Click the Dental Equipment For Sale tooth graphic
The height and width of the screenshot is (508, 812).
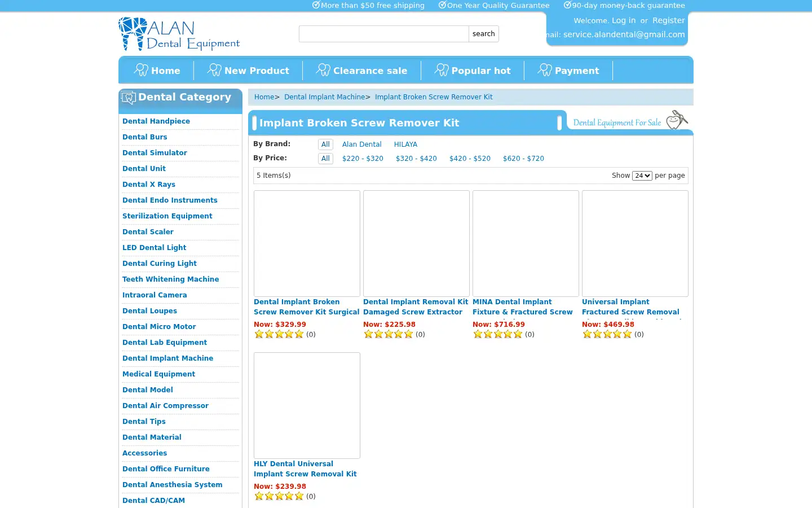click(x=677, y=120)
